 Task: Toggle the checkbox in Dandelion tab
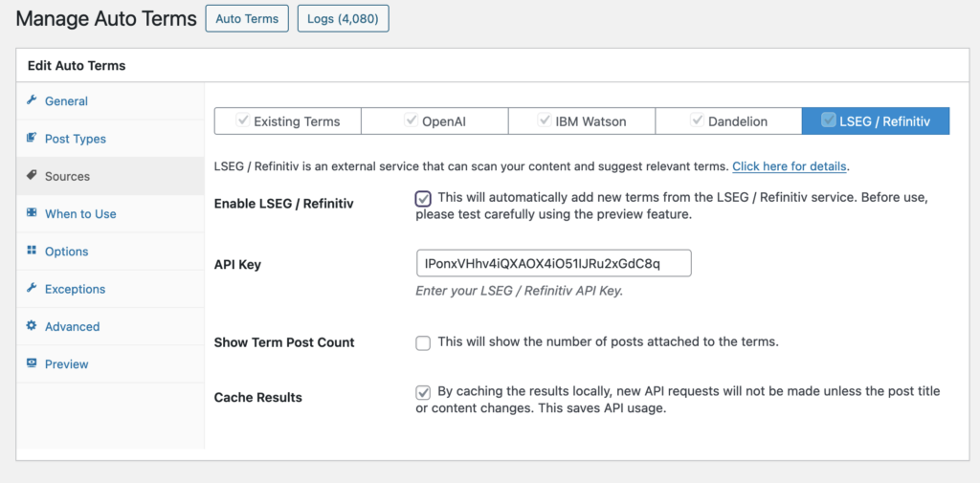697,120
